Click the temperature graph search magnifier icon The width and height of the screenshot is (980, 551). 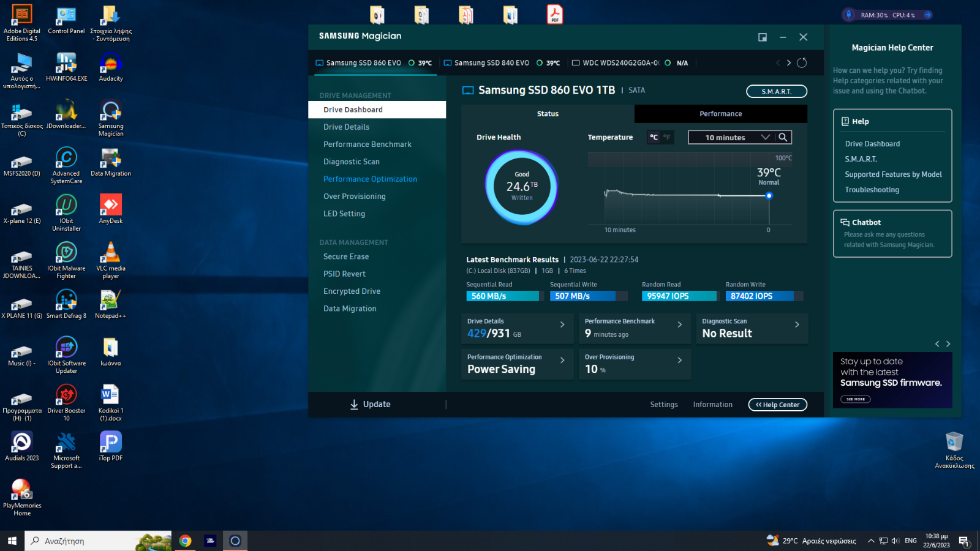click(783, 137)
